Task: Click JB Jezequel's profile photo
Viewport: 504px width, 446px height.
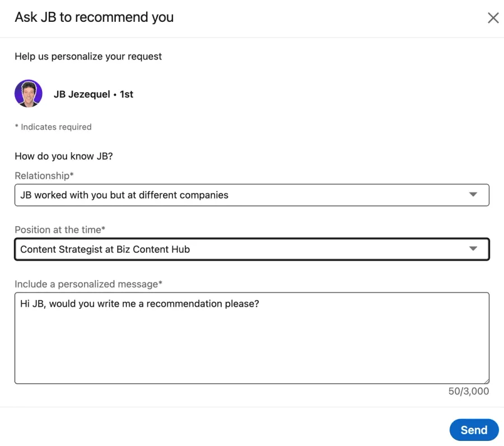Action: point(28,93)
